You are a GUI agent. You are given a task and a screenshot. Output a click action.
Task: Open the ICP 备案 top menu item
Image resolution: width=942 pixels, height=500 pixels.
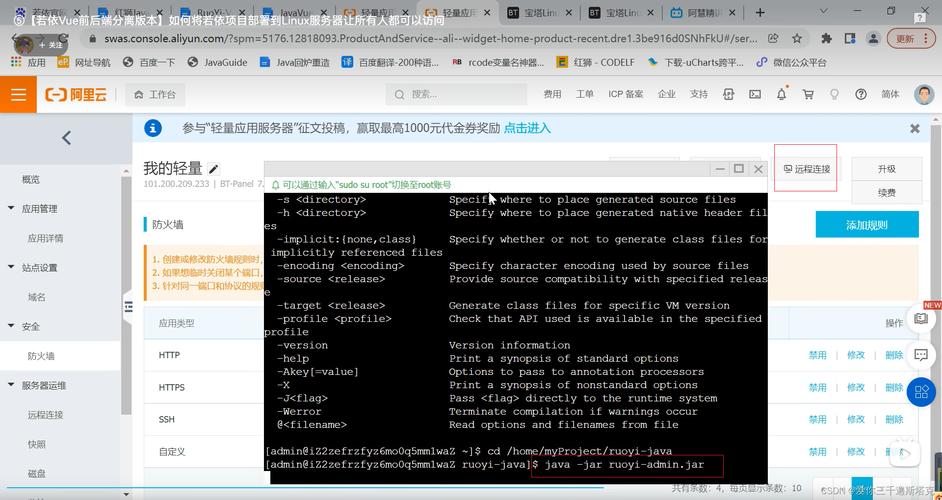[625, 94]
